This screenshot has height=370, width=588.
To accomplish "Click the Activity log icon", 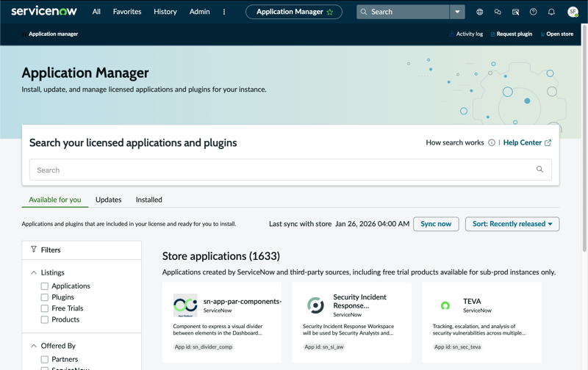I will [451, 34].
